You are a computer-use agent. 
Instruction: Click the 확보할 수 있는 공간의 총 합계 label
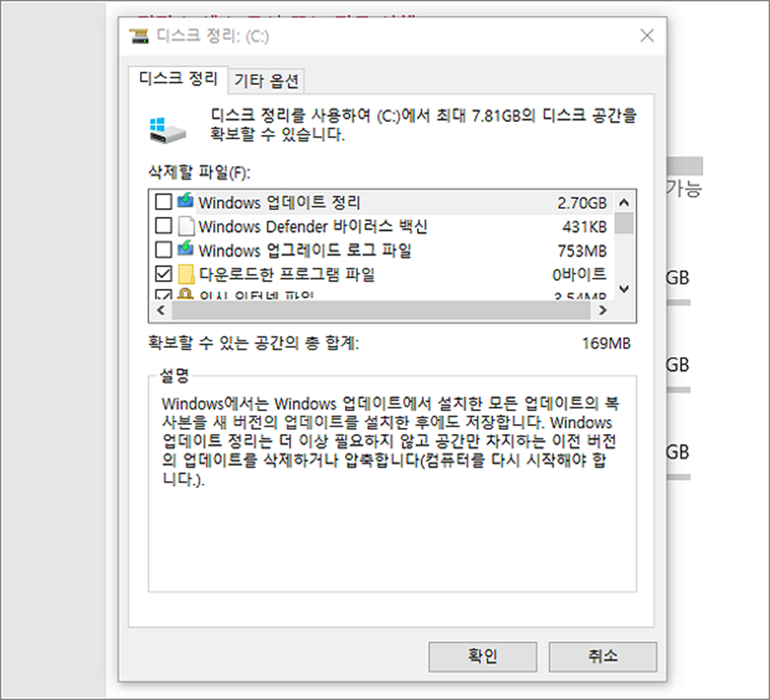pos(253,343)
